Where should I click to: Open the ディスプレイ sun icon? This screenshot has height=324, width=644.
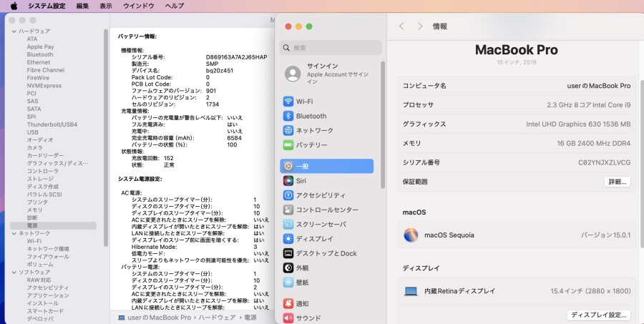(x=288, y=239)
